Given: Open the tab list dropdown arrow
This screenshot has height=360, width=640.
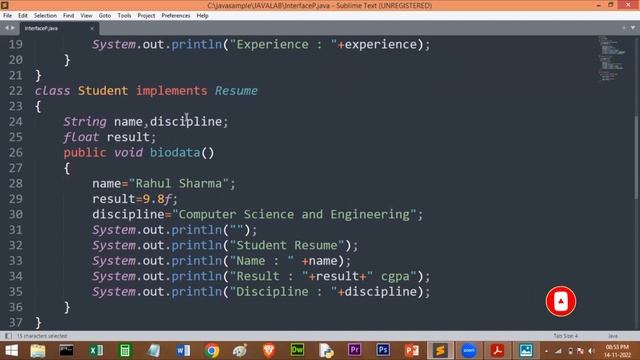Looking at the screenshot, I should point(633,28).
